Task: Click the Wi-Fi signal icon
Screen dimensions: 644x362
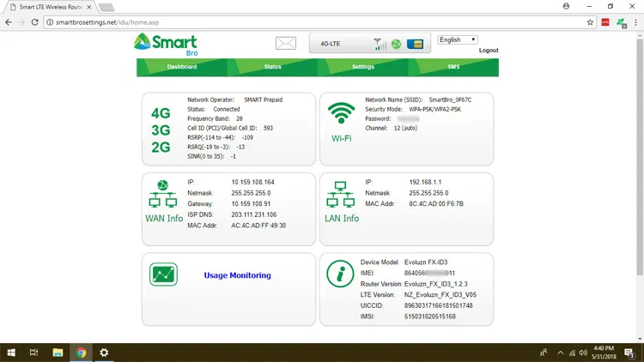Action: [341, 113]
